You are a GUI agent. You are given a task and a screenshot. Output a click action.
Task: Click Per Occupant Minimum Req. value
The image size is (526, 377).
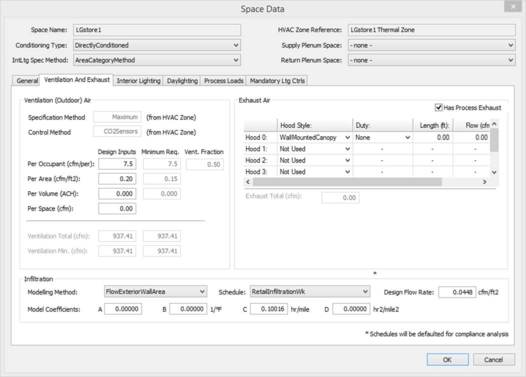point(162,164)
